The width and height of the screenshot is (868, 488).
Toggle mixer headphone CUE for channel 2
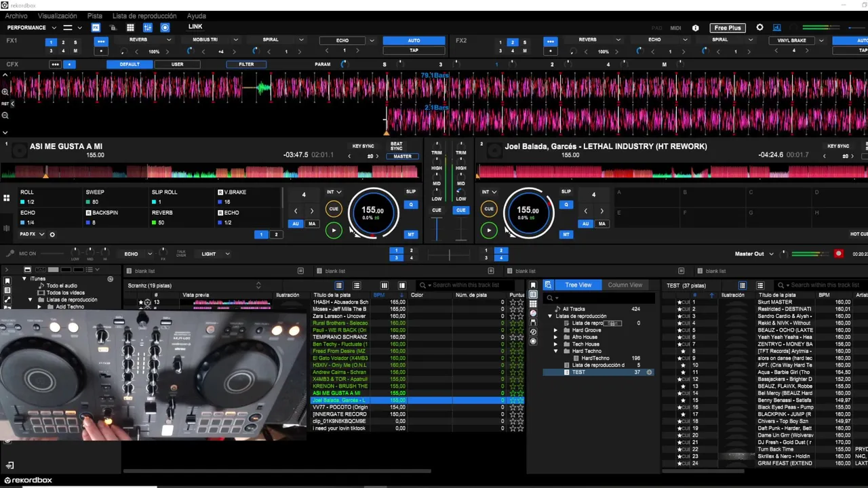pos(461,210)
